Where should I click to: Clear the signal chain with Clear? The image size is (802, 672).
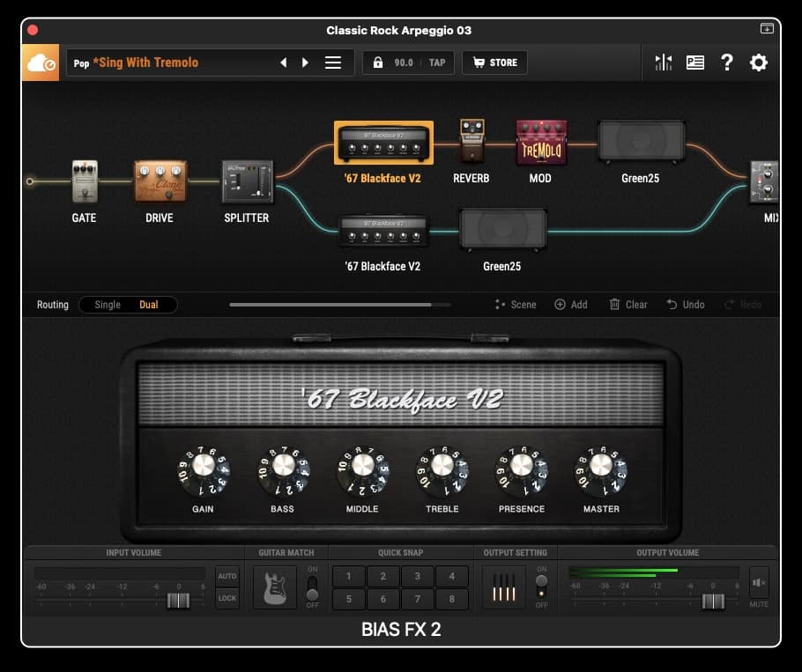tap(628, 305)
